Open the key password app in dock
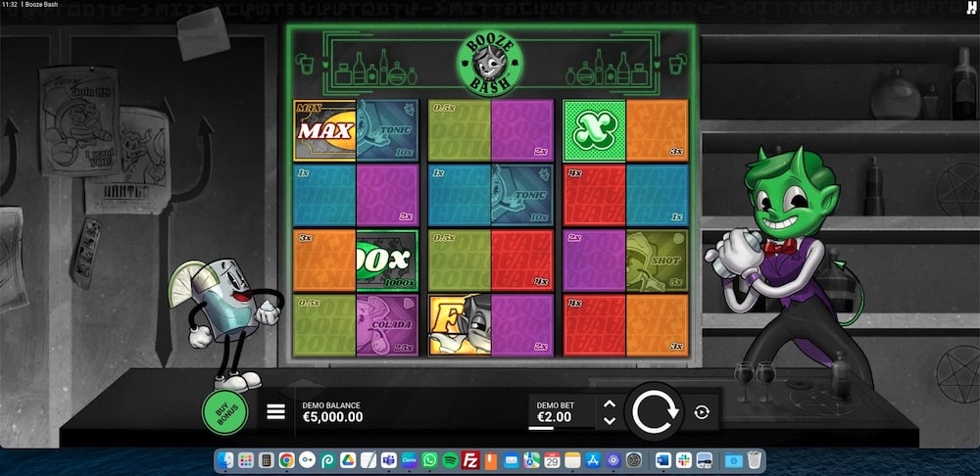Image resolution: width=980 pixels, height=476 pixels. tap(307, 461)
